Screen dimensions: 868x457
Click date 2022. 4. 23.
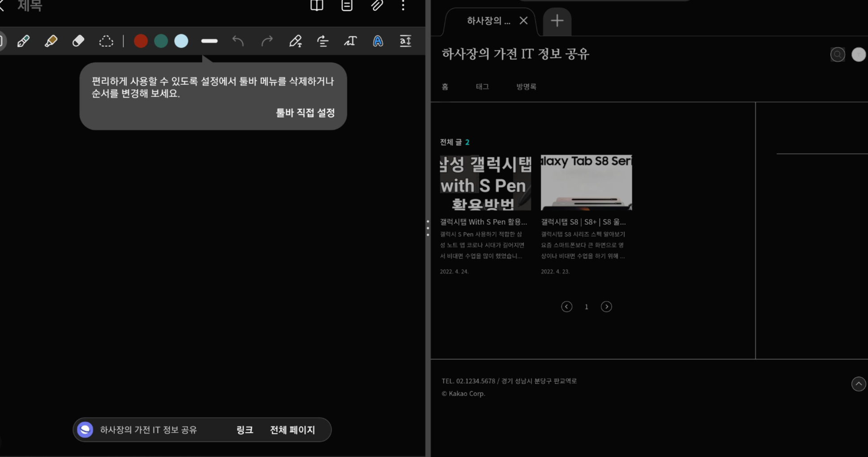coord(555,272)
